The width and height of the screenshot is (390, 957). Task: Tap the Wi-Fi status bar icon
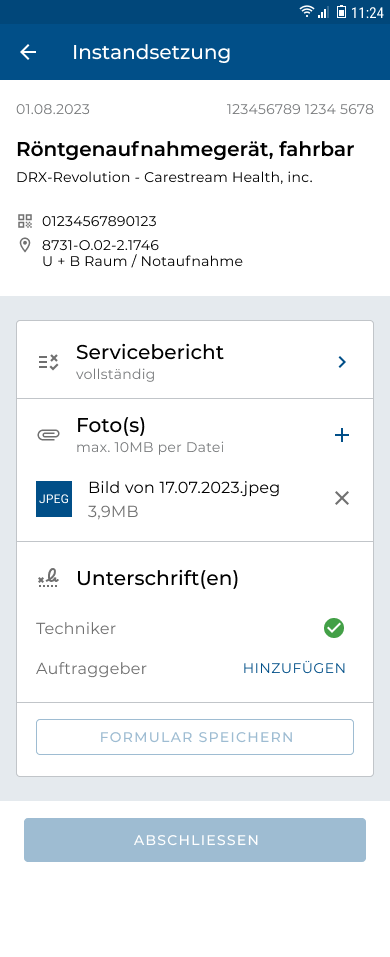click(x=306, y=12)
